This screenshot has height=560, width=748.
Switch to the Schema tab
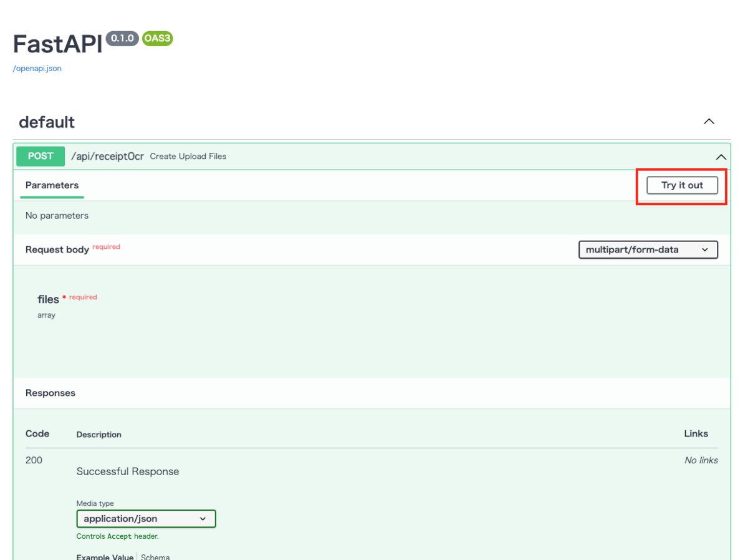tap(155, 557)
